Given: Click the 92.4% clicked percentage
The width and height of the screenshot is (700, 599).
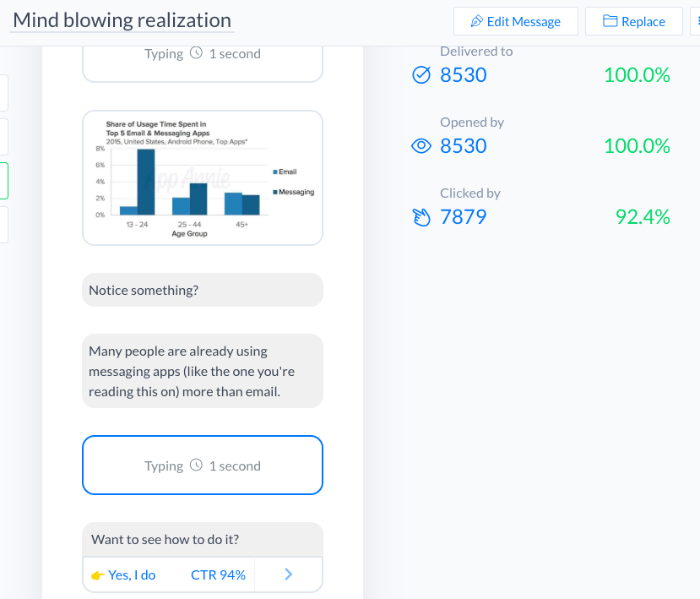Looking at the screenshot, I should pos(642,217).
